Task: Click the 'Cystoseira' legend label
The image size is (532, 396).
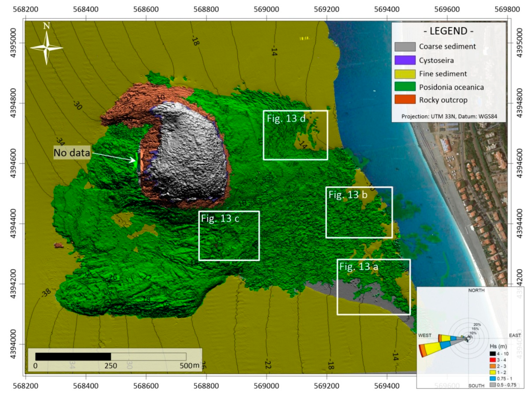Action: point(436,60)
